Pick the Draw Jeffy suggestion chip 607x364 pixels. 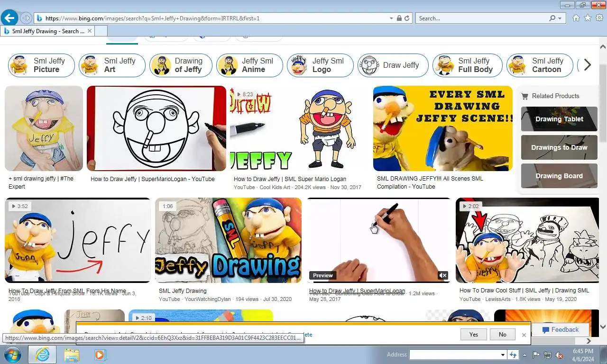tap(393, 65)
